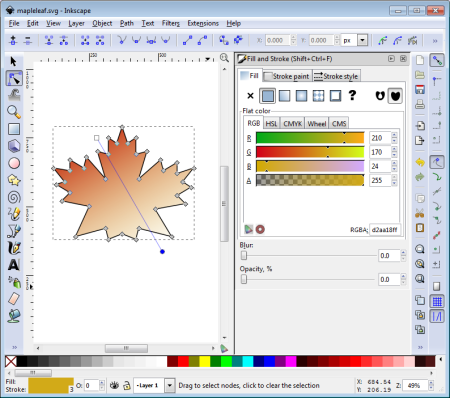Select the Paint Bucket tool

(14, 316)
